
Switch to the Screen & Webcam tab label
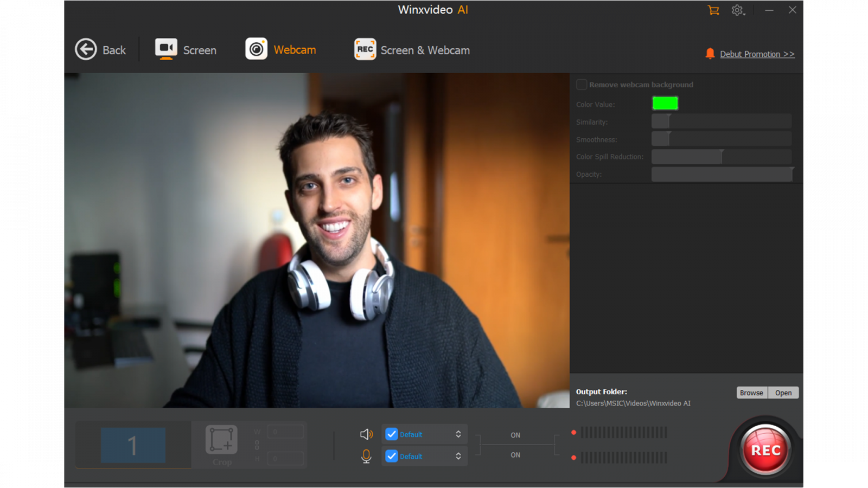click(425, 50)
